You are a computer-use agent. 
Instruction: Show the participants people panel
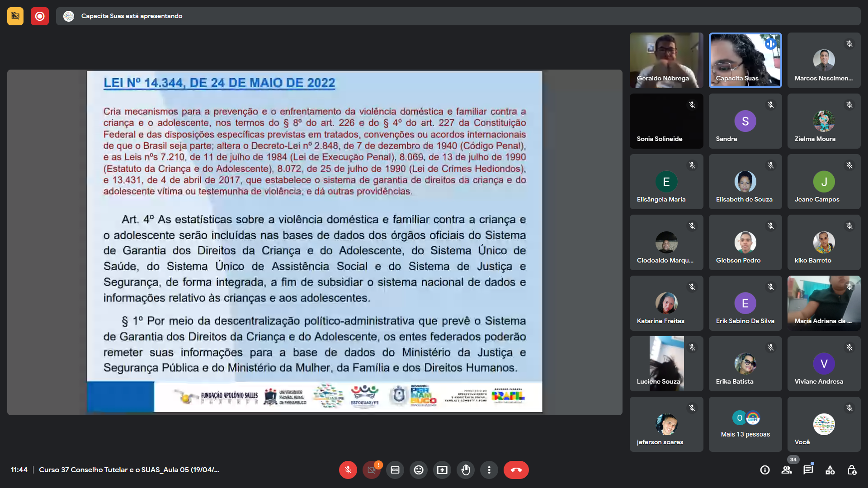click(787, 470)
